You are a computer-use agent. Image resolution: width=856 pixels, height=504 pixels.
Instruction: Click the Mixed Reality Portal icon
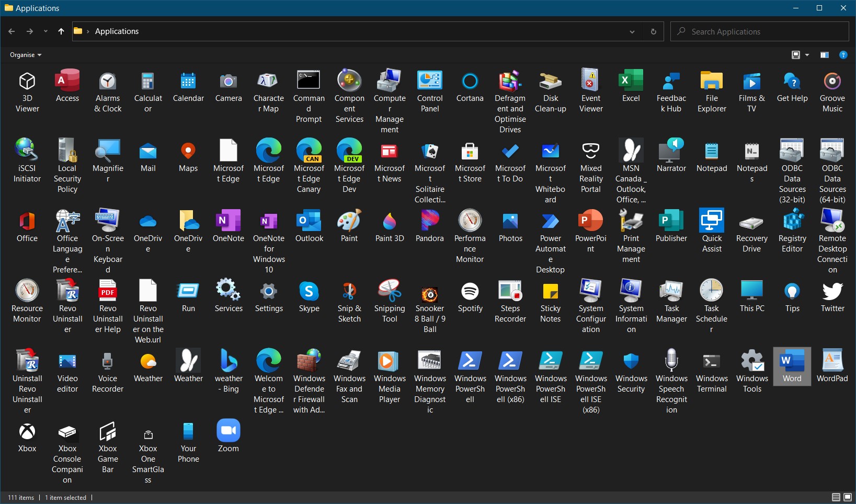coord(591,151)
